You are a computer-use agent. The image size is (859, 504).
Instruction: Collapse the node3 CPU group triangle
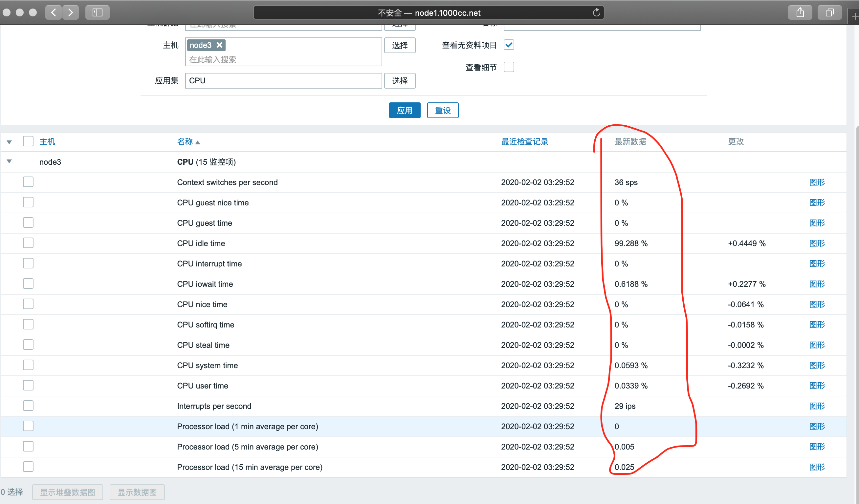click(10, 162)
